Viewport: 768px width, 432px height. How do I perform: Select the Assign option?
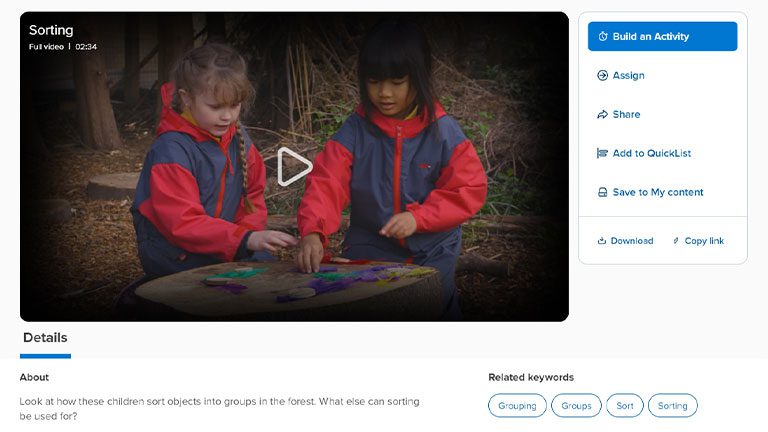621,75
